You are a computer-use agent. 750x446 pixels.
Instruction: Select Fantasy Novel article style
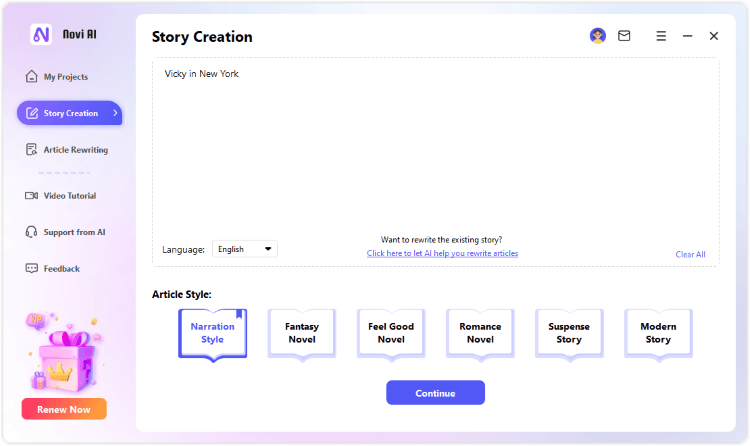tap(302, 334)
